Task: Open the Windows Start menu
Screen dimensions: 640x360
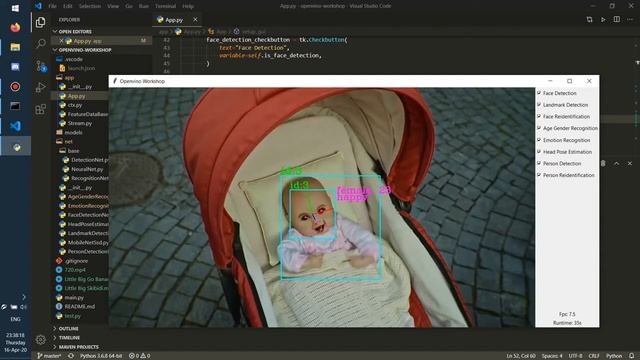Action: (x=16, y=8)
